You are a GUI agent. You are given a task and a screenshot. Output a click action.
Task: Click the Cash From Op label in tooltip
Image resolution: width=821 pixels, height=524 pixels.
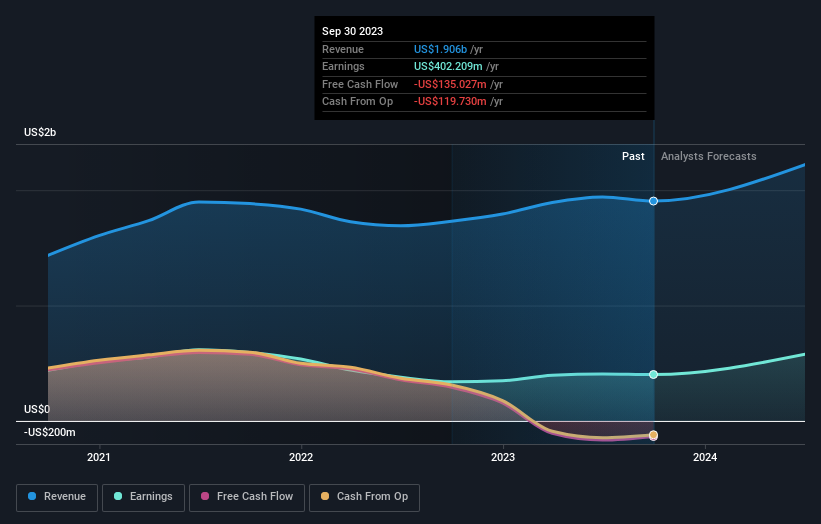pos(358,102)
